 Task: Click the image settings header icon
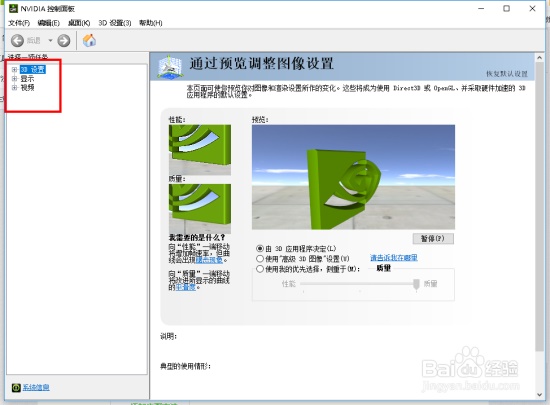[x=170, y=66]
